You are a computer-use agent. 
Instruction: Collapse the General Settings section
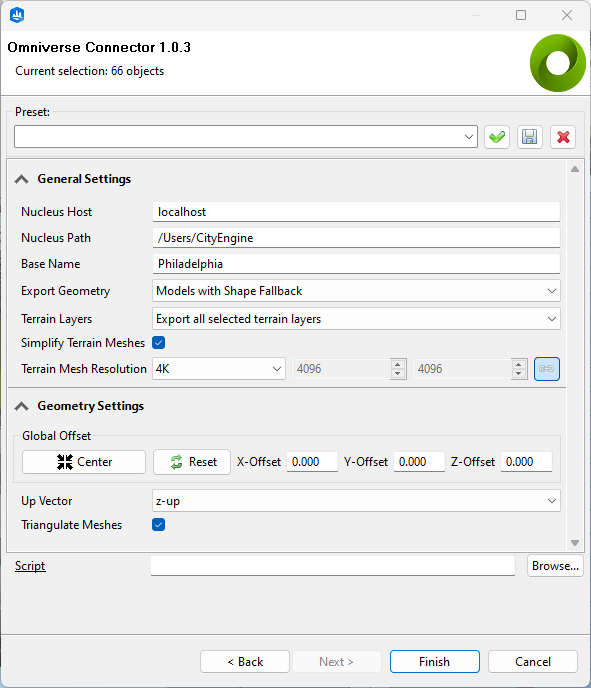click(x=21, y=179)
